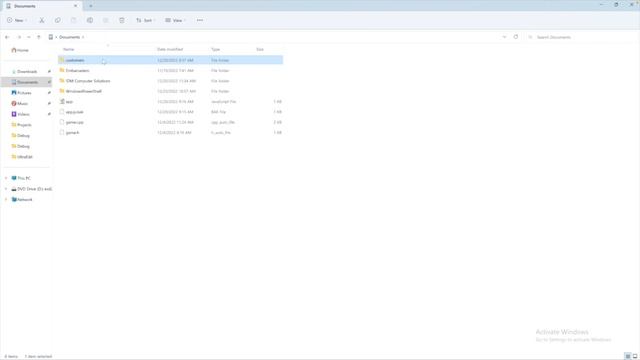Go back with the Back arrow
Screen dimensions: 640x360
pos(7,37)
